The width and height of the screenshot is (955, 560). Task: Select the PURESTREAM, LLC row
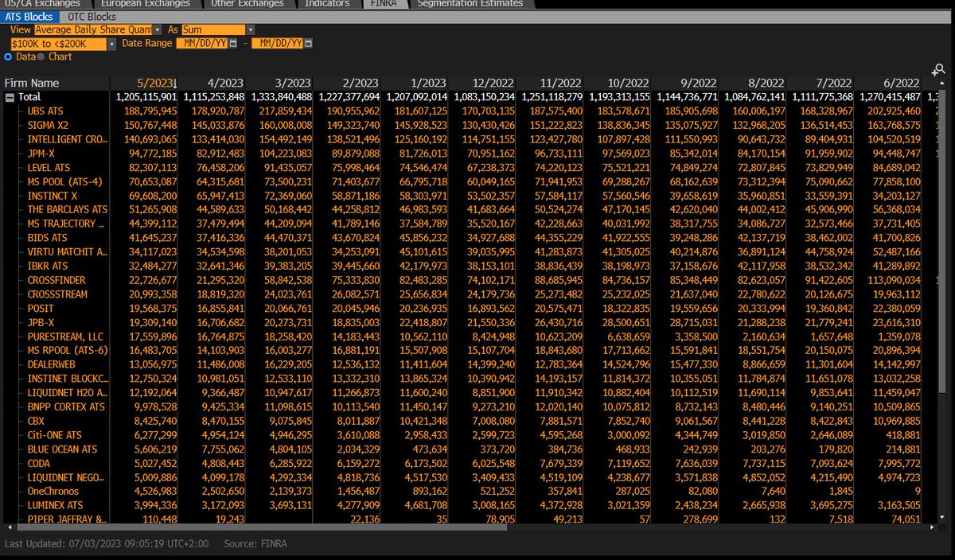65,336
